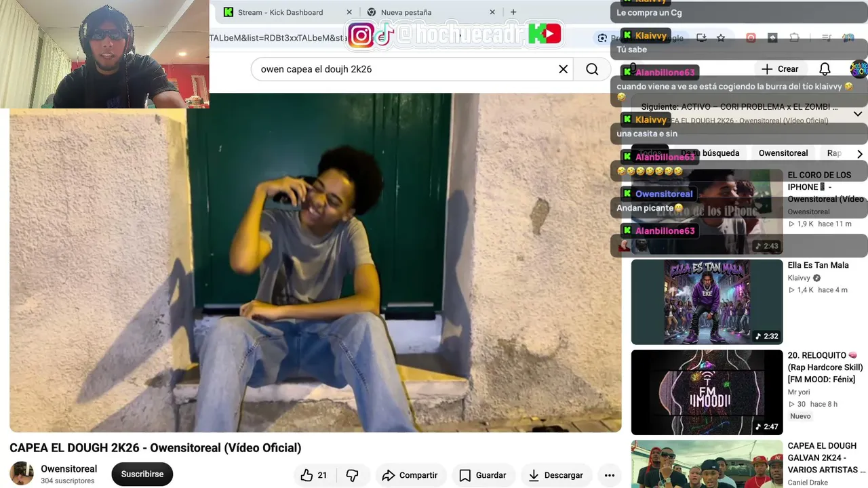The width and height of the screenshot is (868, 488).
Task: Open '20. RELOQUITO (Rap Hardcore Skill)' title
Action: 825,367
